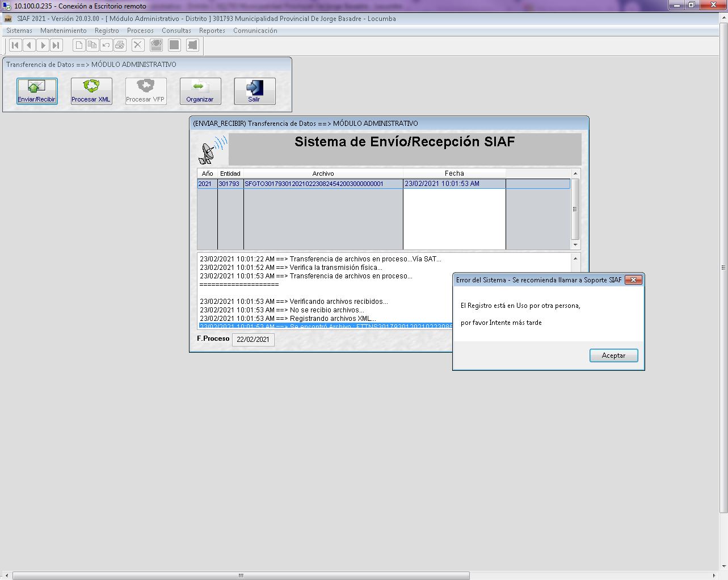
Task: Open the Sistemas menu
Action: (19, 31)
